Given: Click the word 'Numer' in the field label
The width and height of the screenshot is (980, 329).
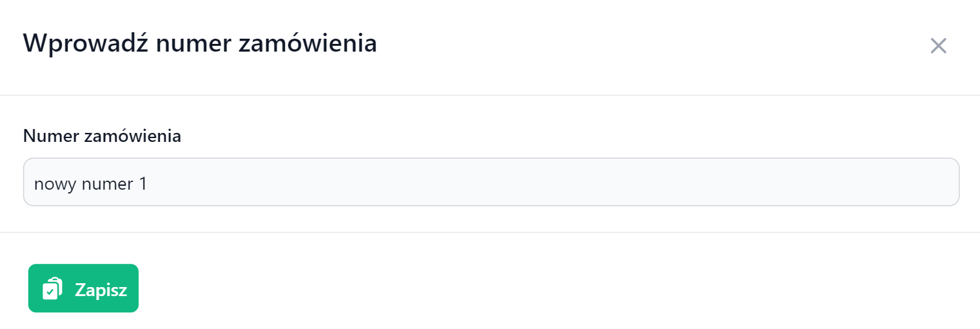Looking at the screenshot, I should 49,136.
